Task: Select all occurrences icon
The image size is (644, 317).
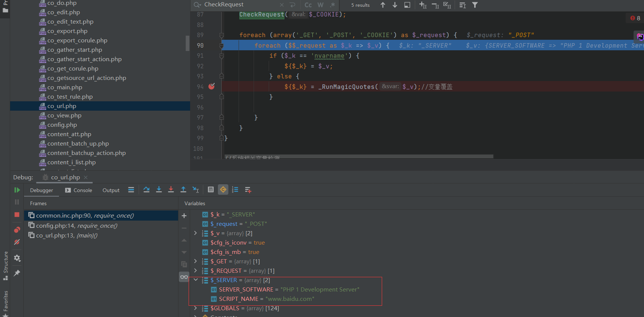Action: pos(447,5)
